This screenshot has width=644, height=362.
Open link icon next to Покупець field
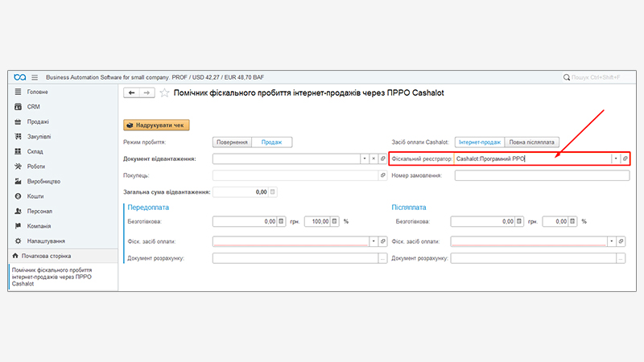tap(383, 175)
